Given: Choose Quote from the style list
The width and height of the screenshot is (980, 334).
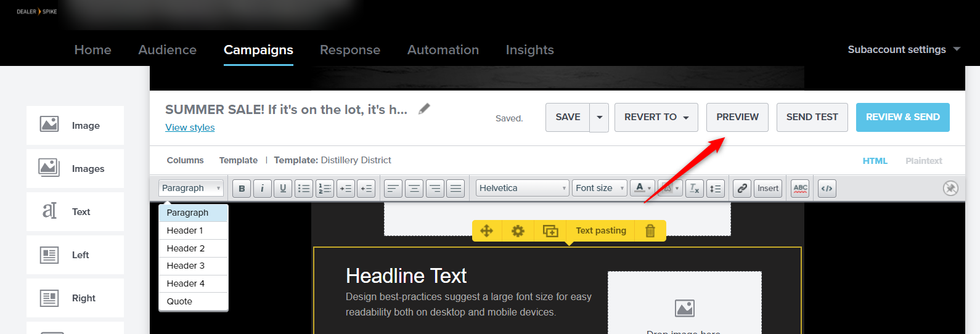Looking at the screenshot, I should tap(194, 301).
